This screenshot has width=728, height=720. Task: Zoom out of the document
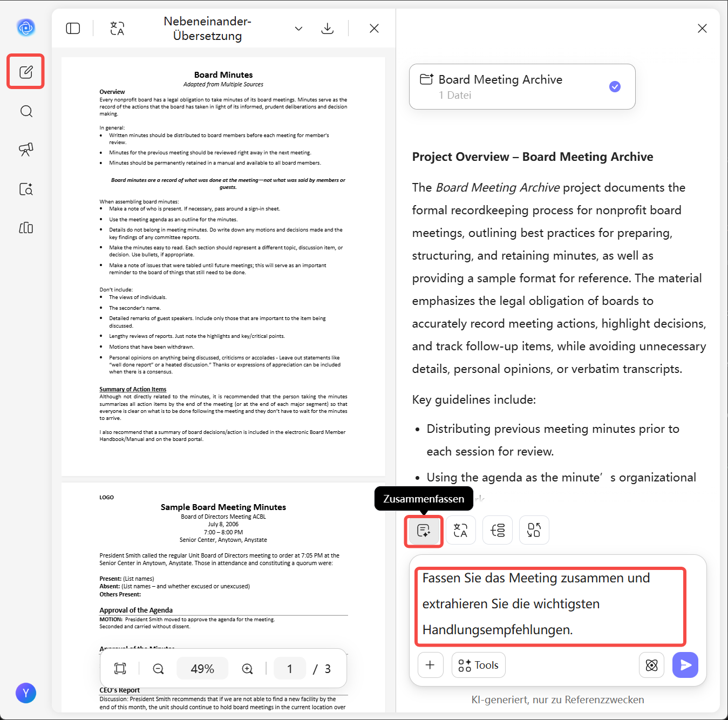click(158, 669)
